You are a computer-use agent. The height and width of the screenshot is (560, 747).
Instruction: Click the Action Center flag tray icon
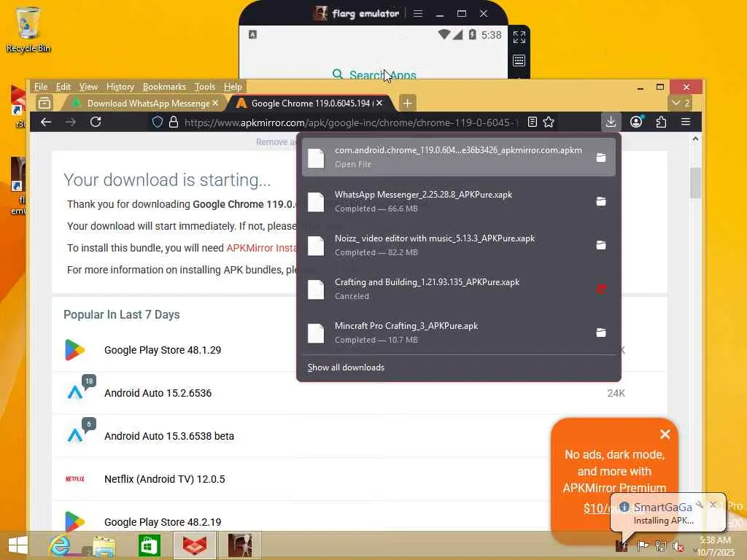[643, 545]
